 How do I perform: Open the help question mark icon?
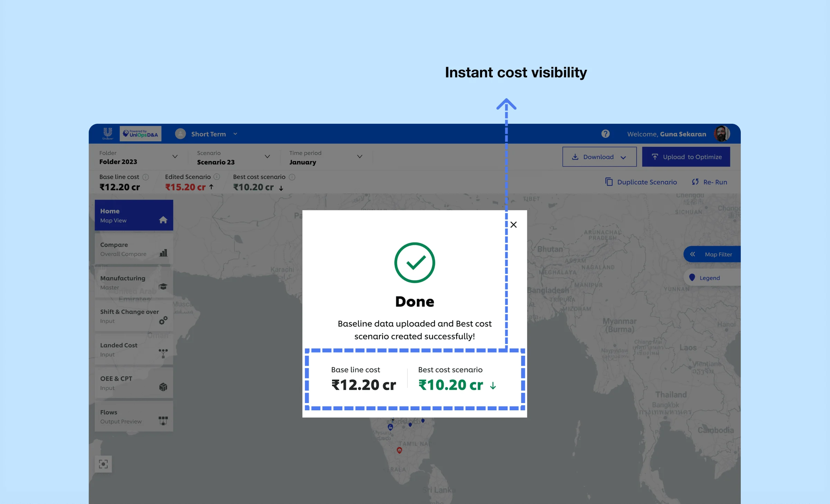pos(605,134)
